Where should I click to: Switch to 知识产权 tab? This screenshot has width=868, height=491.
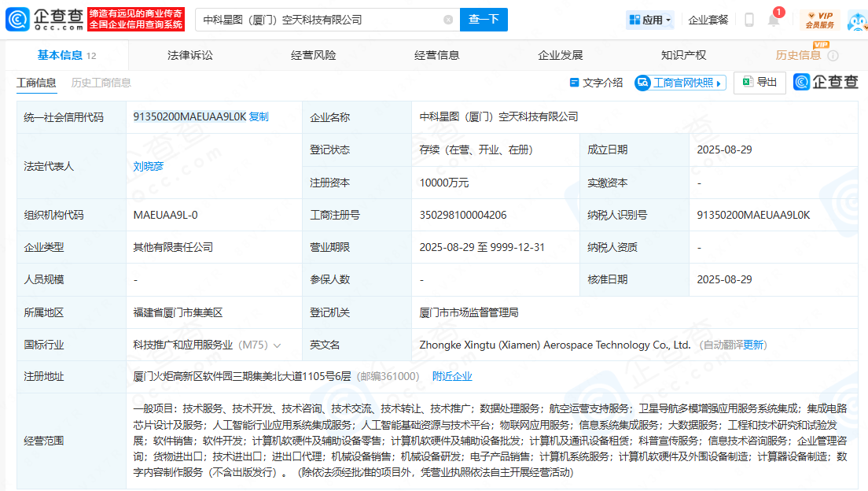pyautogui.click(x=684, y=55)
